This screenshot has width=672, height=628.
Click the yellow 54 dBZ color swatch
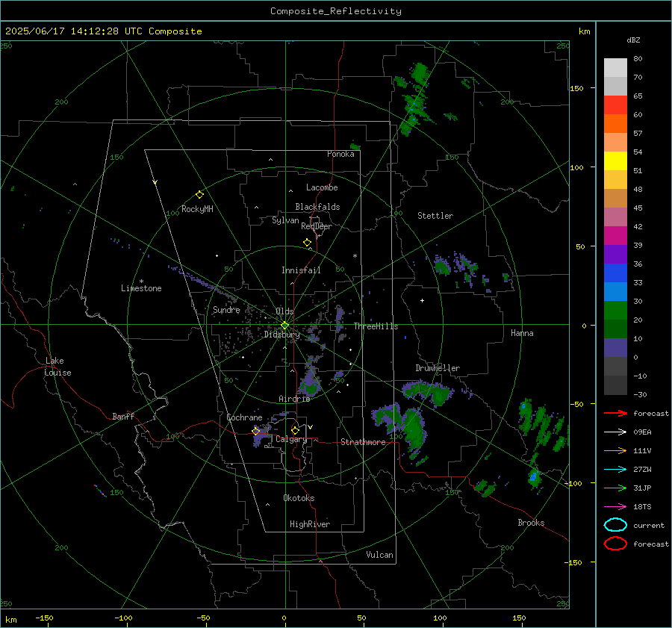(615, 161)
